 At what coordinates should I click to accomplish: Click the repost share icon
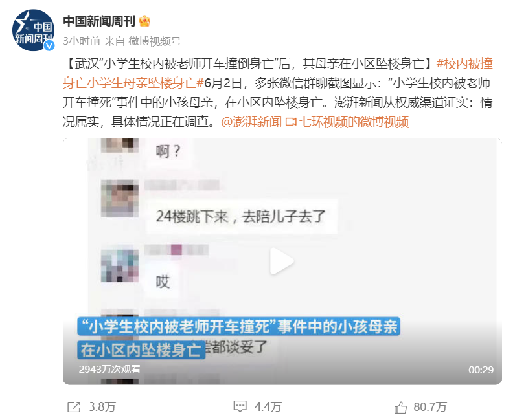tap(74, 407)
